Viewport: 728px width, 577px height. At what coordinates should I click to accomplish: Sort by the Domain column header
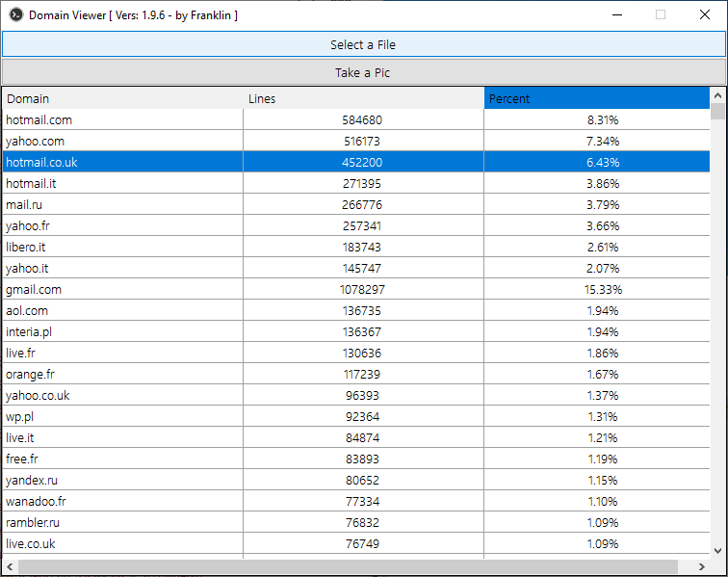(123, 98)
